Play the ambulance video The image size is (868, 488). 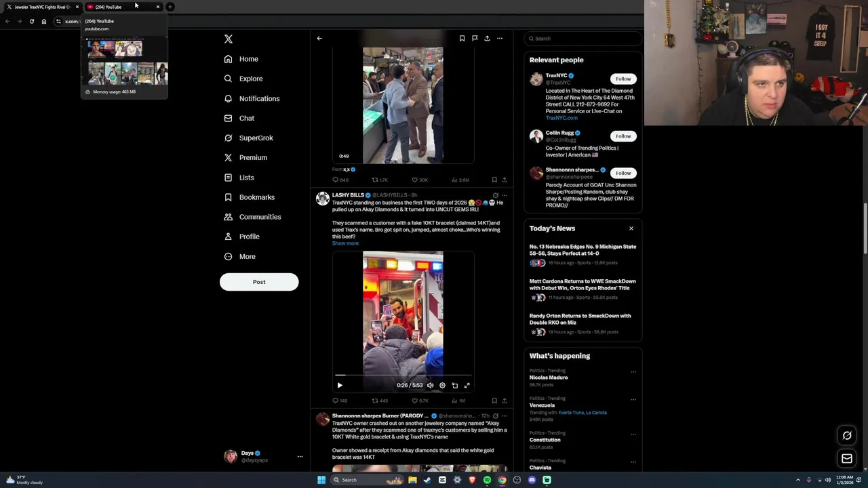[x=340, y=385]
